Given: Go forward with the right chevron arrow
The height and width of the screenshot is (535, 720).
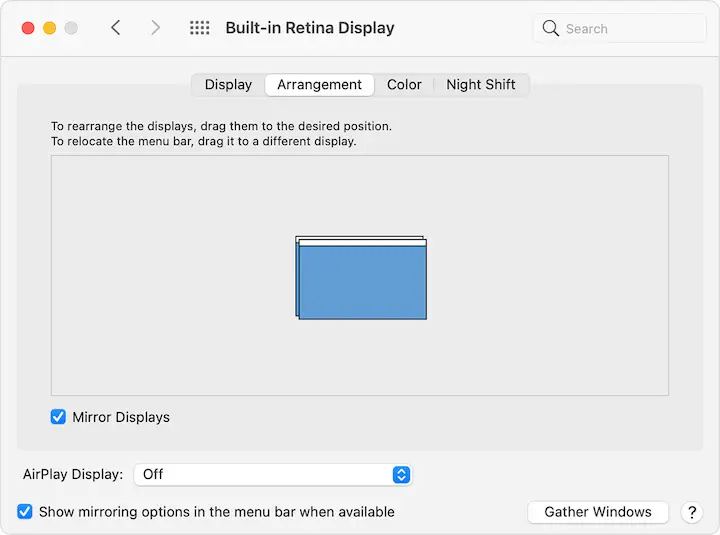Looking at the screenshot, I should tap(156, 28).
